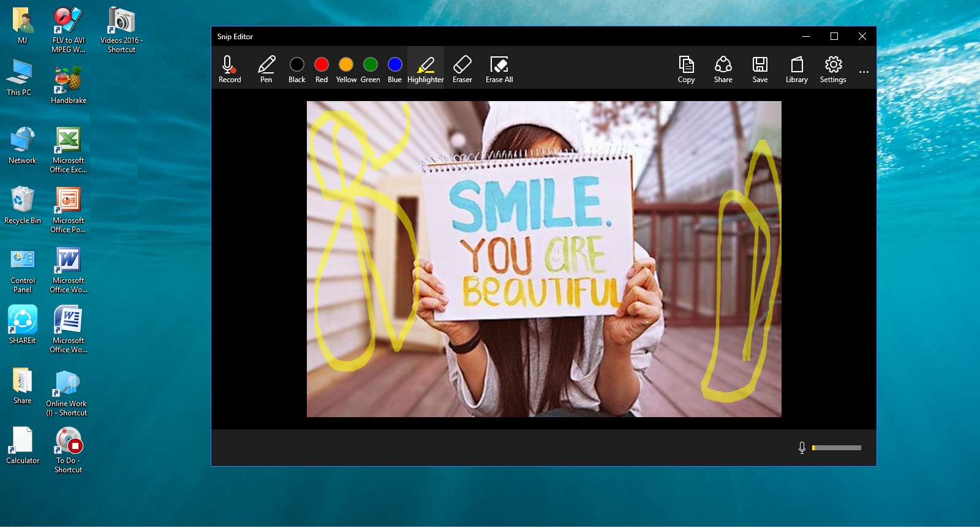Toggle the Highlighter tool

426,69
